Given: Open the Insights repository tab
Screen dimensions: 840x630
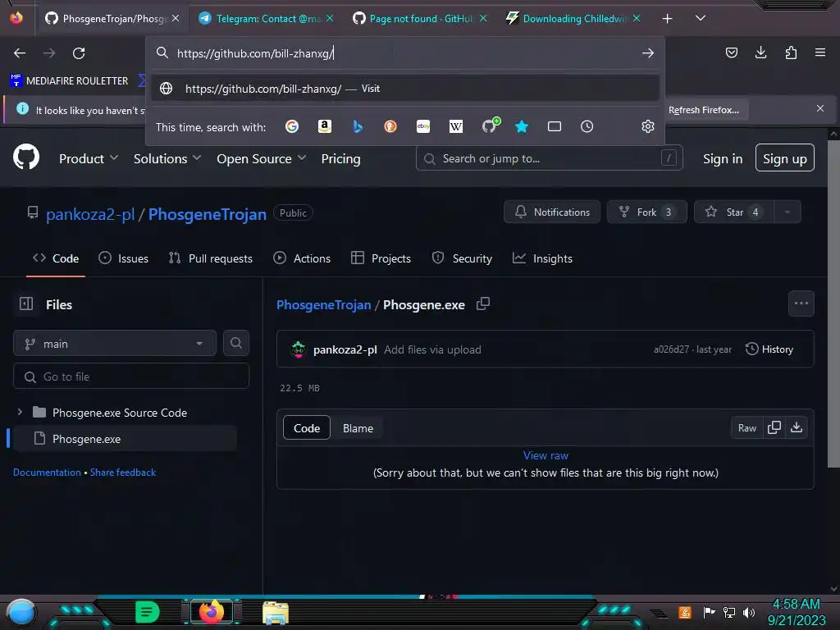Looking at the screenshot, I should tap(542, 258).
